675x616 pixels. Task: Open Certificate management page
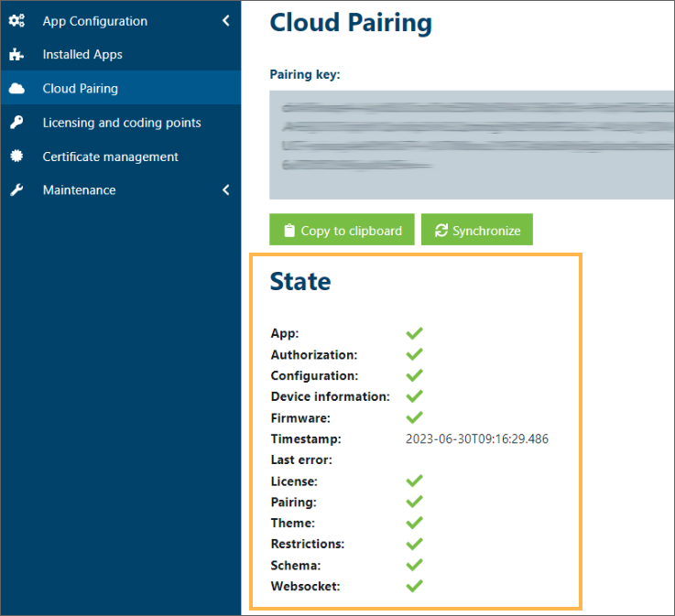[121, 157]
